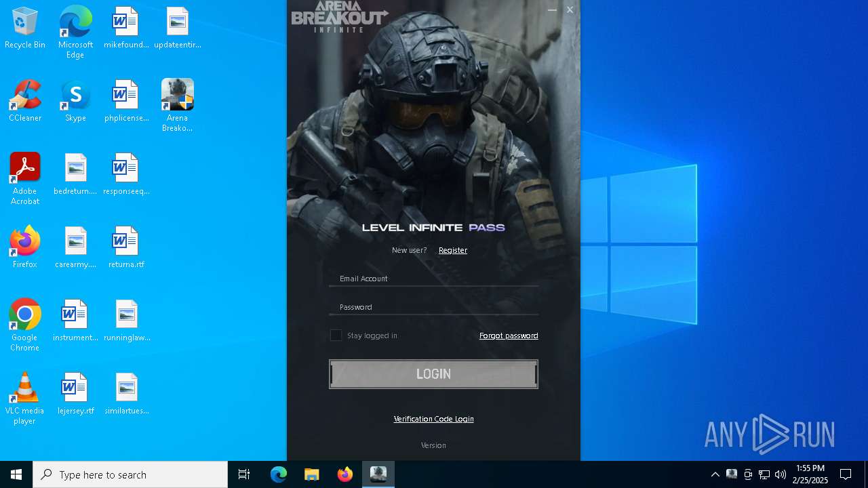Select the phplicense Word document icon
Screen dimensions: 868x488
(x=126, y=102)
